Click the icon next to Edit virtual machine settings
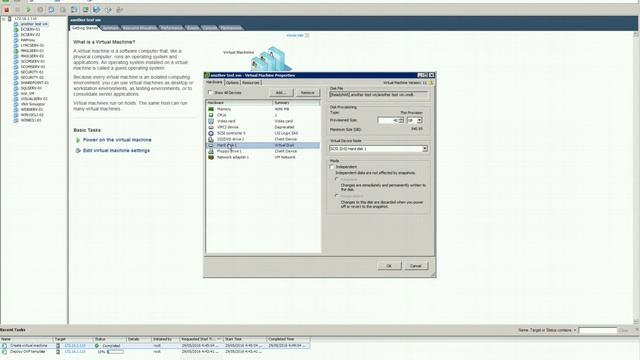This screenshot has height=360, width=640. click(x=78, y=151)
